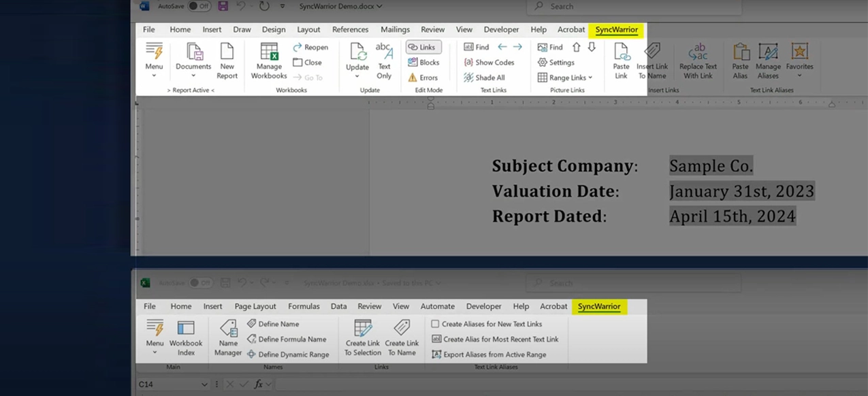Click Find in Text Links group
Viewport: 868px width, 396px height.
477,47
